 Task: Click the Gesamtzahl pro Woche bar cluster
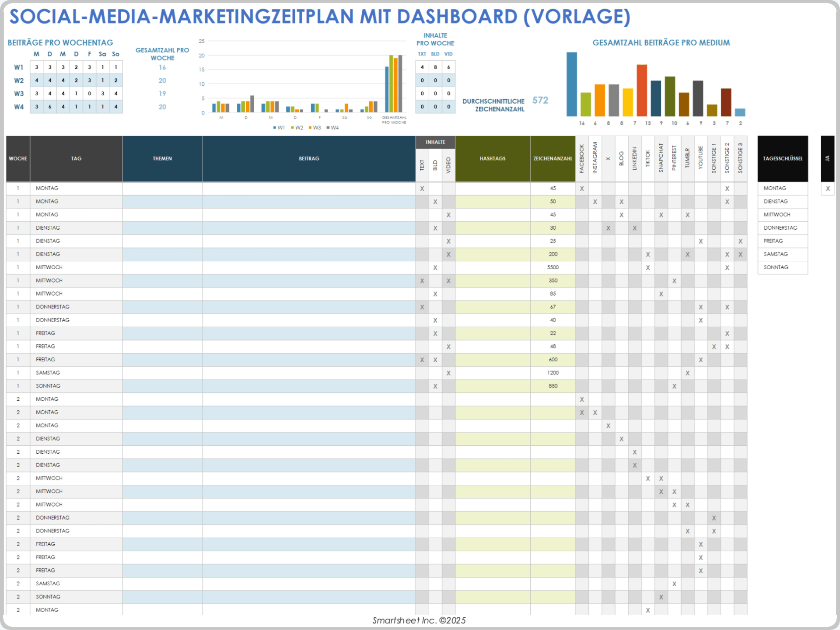394,84
